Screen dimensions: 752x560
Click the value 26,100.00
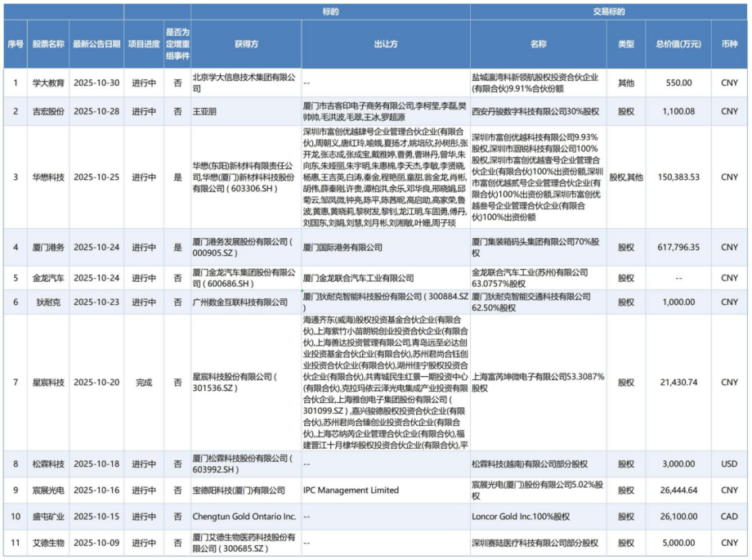coord(678,517)
